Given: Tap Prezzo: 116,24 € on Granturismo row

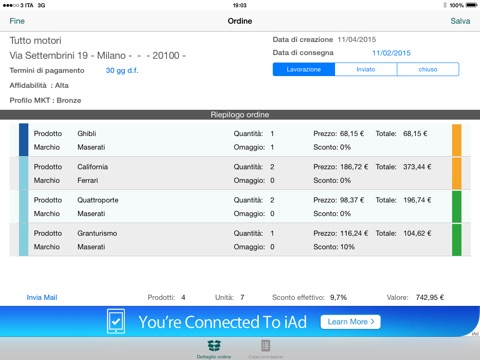Looking at the screenshot, I should coord(341,233).
